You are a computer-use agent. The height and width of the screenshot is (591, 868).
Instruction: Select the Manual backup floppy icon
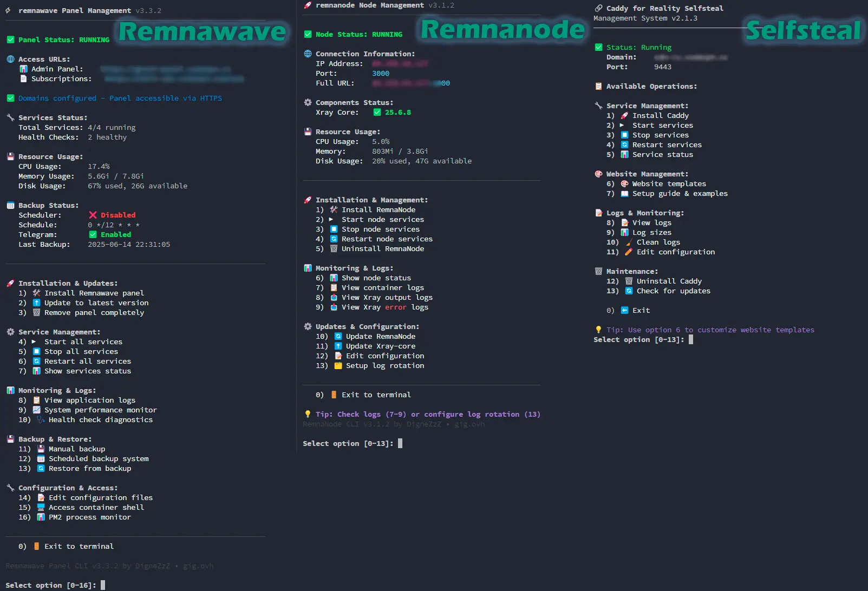pos(40,448)
